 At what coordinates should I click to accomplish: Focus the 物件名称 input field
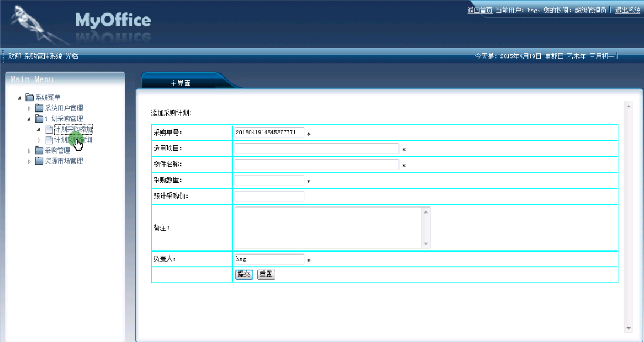click(316, 164)
